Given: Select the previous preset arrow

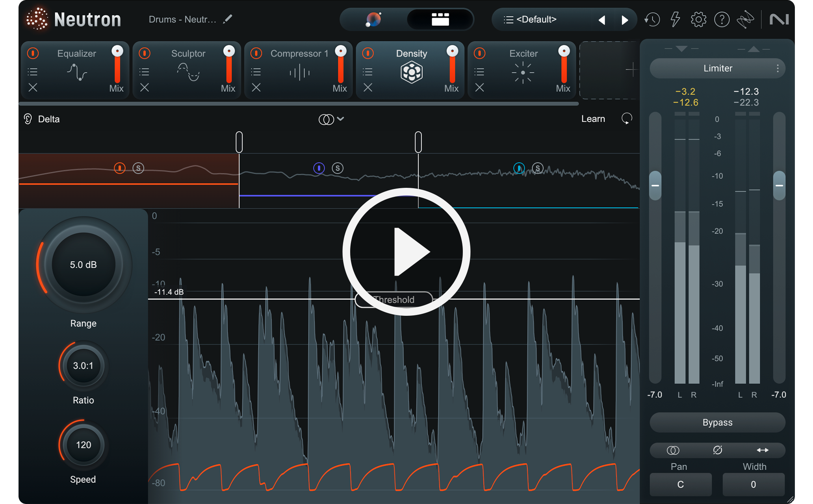Looking at the screenshot, I should pos(602,20).
